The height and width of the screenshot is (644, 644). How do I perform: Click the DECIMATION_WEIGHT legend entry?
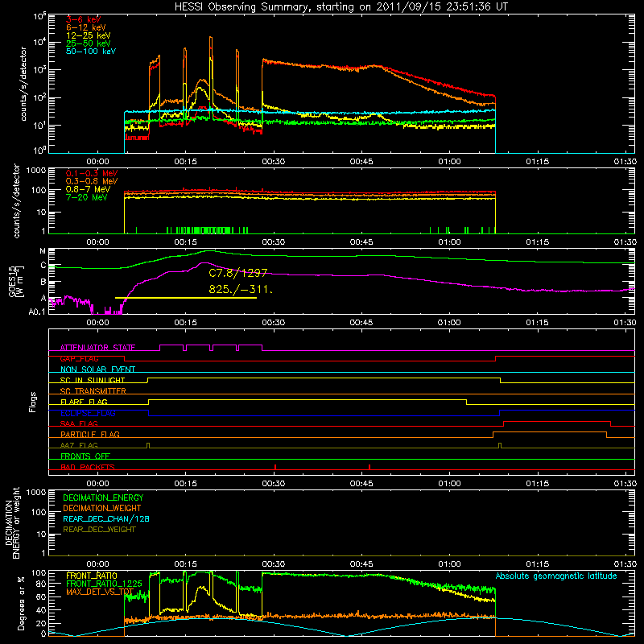102,508
